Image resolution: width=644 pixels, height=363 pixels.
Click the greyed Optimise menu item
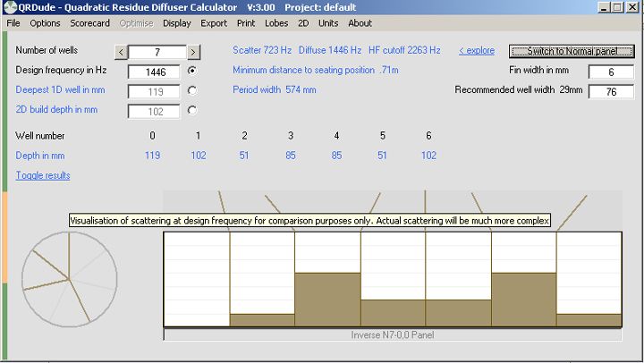click(136, 23)
